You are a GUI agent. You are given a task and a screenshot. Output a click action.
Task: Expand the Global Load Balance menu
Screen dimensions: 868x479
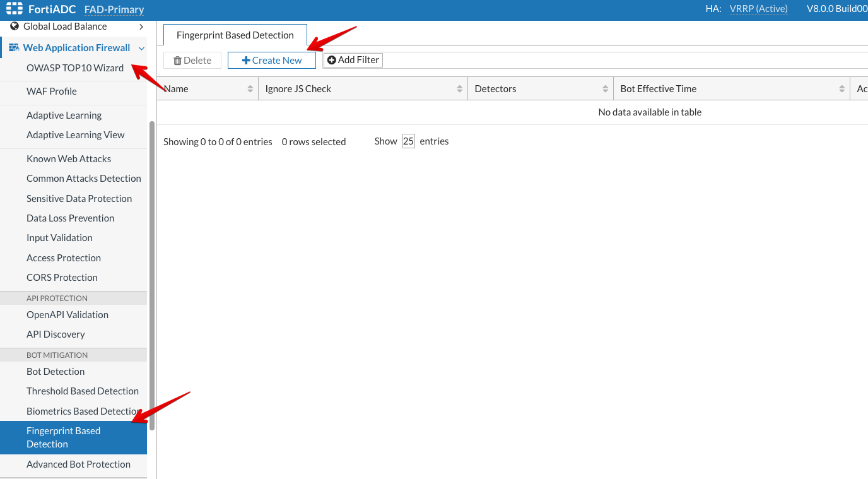coord(141,27)
